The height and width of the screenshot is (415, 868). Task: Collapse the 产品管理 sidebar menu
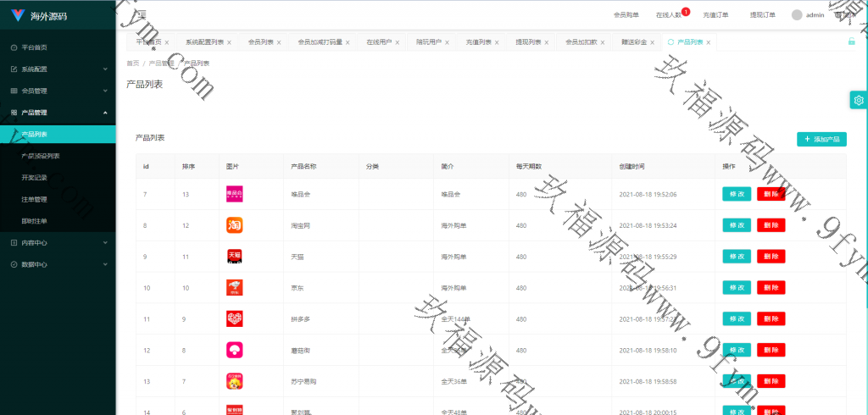click(58, 112)
